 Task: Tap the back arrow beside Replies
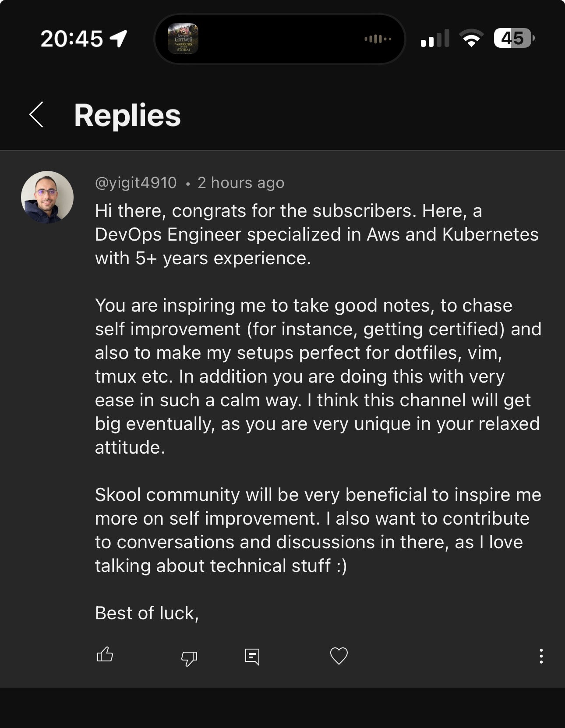[36, 115]
